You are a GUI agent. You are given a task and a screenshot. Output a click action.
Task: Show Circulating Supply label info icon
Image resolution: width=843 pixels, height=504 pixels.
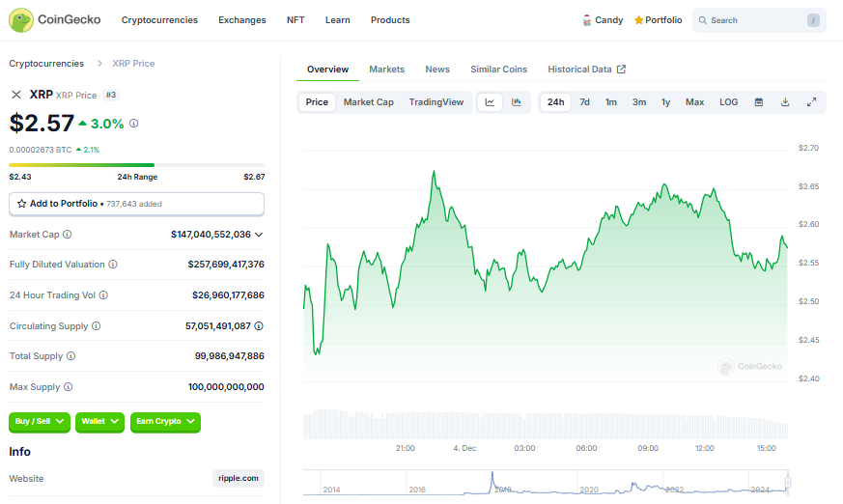(96, 326)
